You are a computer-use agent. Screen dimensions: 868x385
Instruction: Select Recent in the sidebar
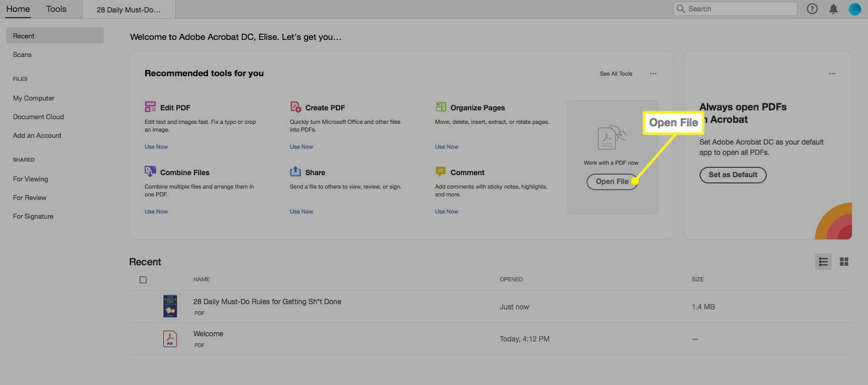(55, 36)
